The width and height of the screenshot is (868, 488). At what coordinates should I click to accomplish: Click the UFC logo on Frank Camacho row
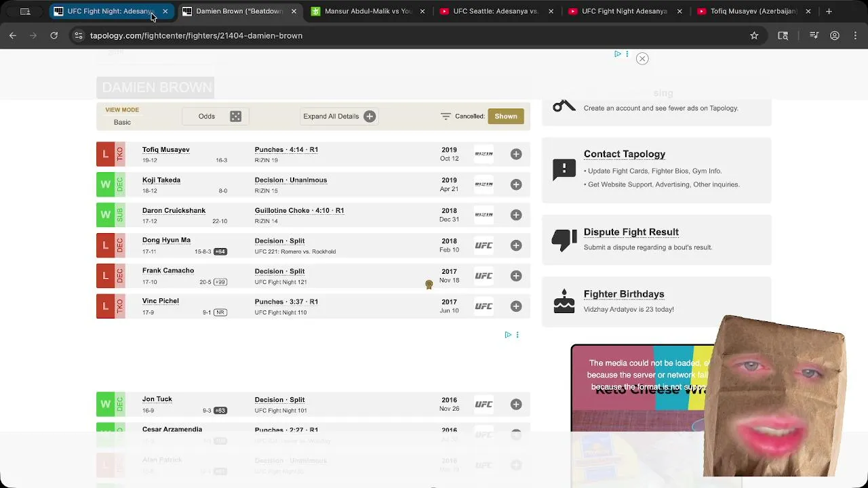coord(484,276)
